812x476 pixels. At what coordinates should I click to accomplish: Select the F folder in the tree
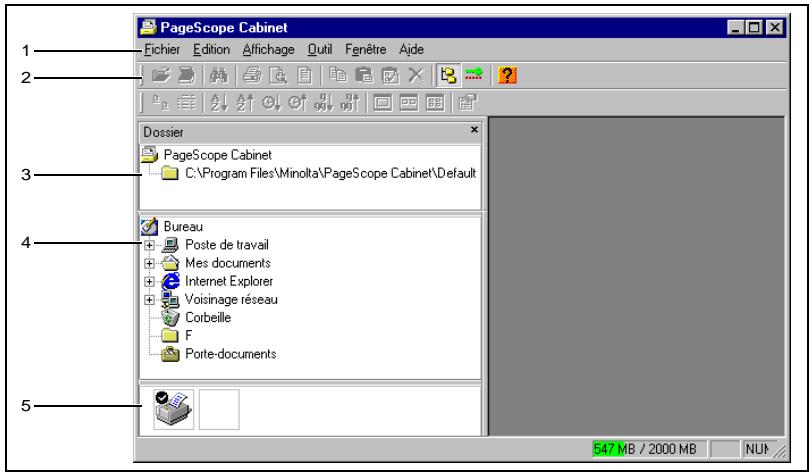point(188,336)
